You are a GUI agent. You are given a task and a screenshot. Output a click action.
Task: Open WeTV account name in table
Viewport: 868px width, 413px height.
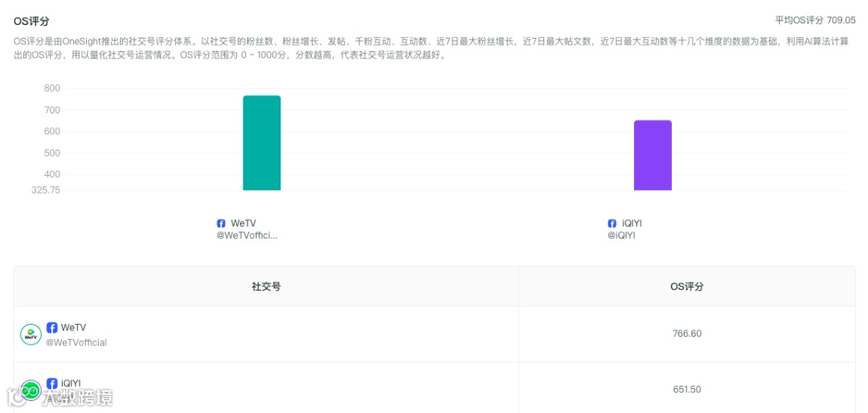[x=74, y=327]
